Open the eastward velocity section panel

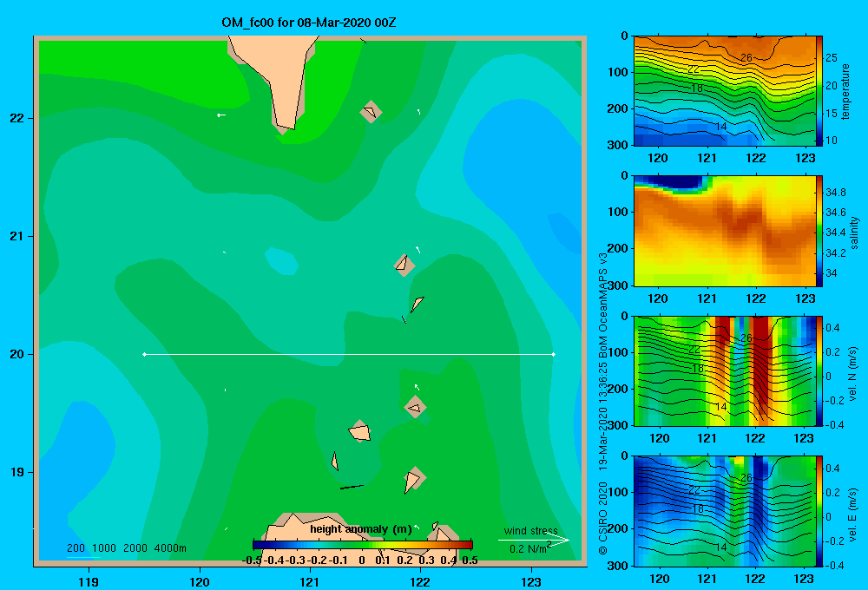724,511
